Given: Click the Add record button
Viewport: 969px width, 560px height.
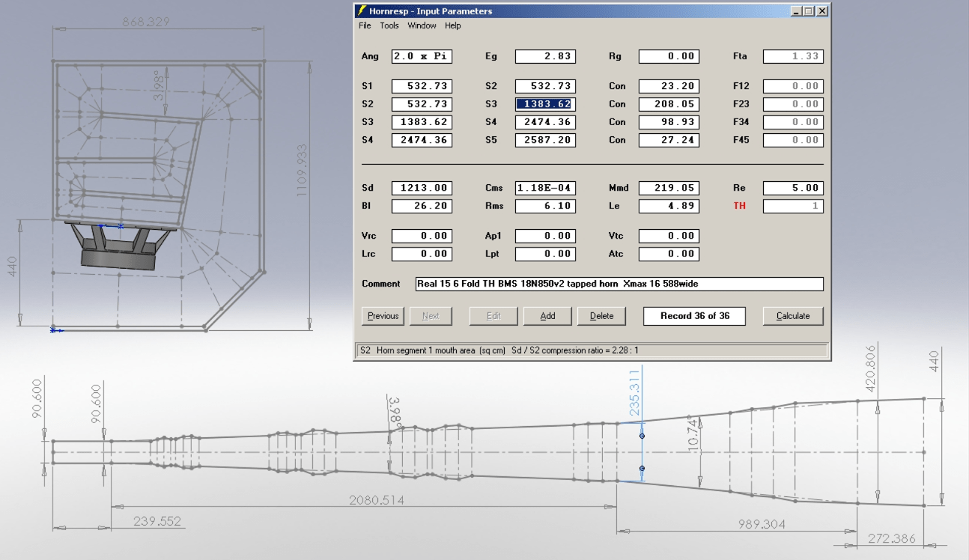Looking at the screenshot, I should click(x=547, y=316).
